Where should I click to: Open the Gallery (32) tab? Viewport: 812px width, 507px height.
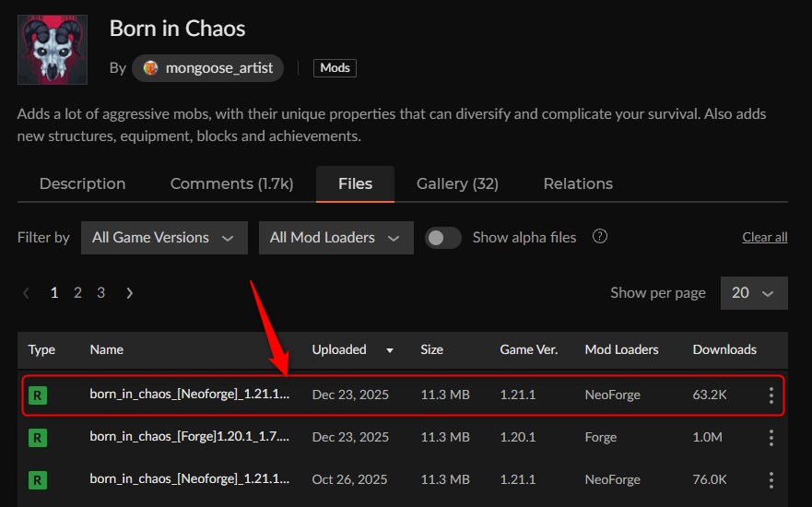coord(457,183)
